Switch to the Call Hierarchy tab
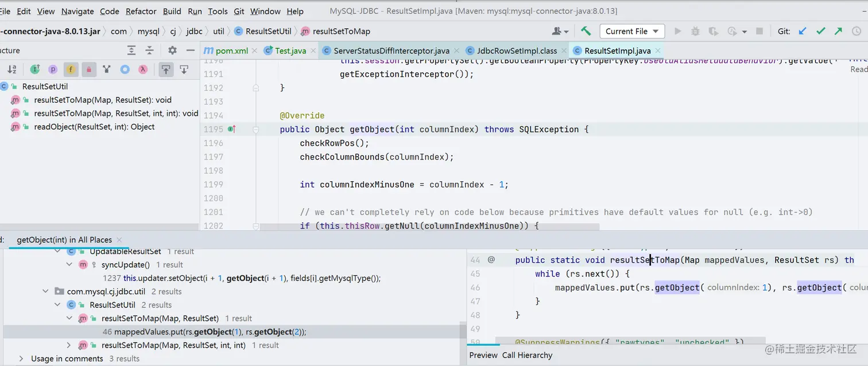Viewport: 868px width, 366px height. [x=527, y=355]
